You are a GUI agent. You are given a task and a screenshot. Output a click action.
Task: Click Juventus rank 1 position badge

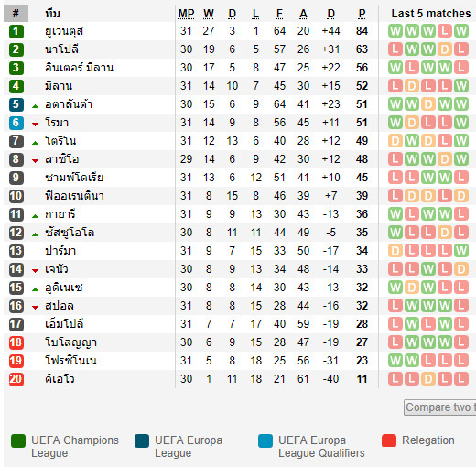[16, 31]
